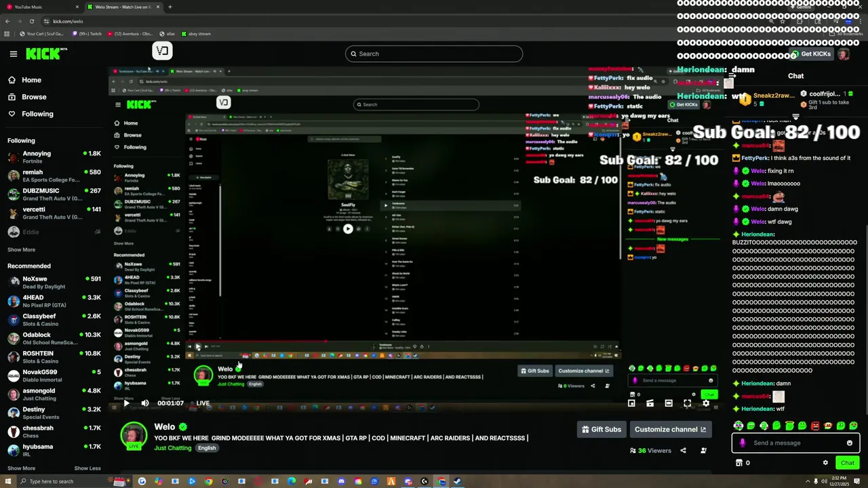This screenshot has width=868, height=488.
Task: Open video player settings gear
Action: [706, 403]
